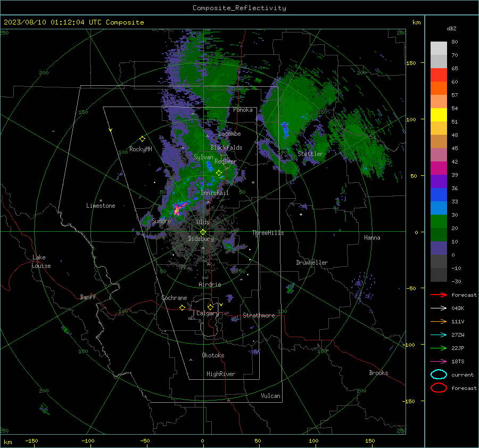The height and width of the screenshot is (448, 479).
Task: Click the asterisk marker above Limestone
Action: coord(101,201)
